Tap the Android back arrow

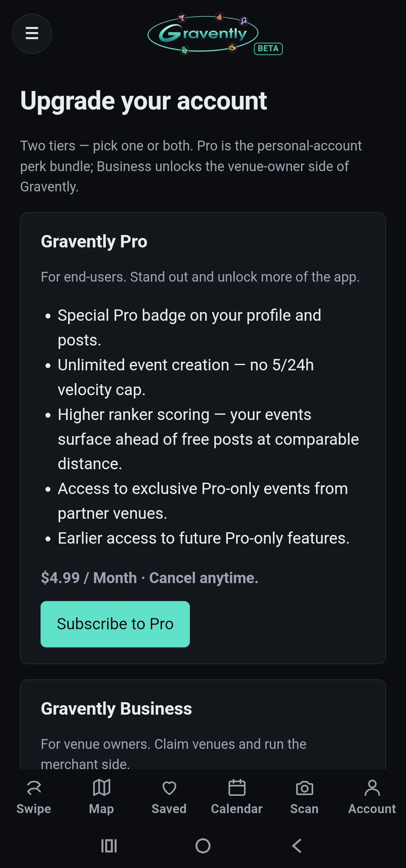tap(297, 846)
